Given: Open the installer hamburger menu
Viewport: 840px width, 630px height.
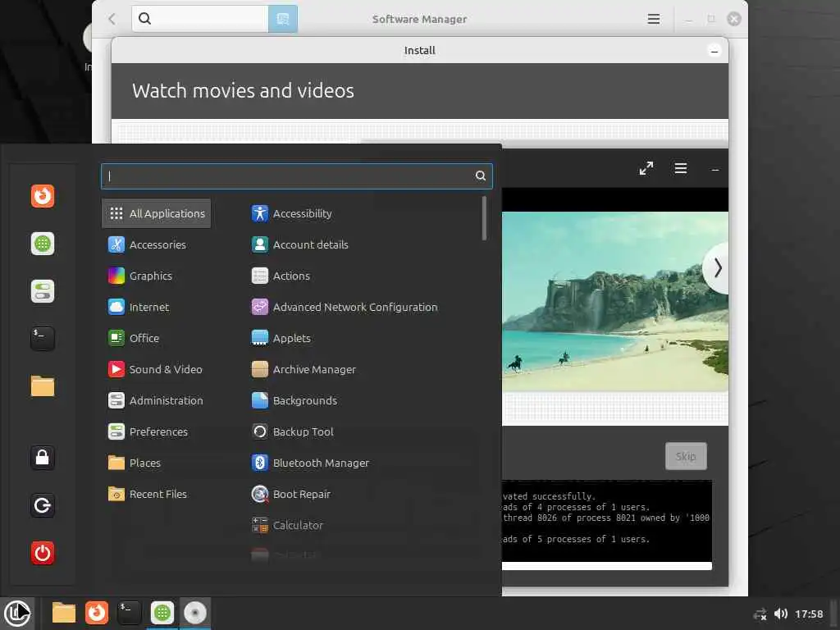Looking at the screenshot, I should (x=680, y=168).
